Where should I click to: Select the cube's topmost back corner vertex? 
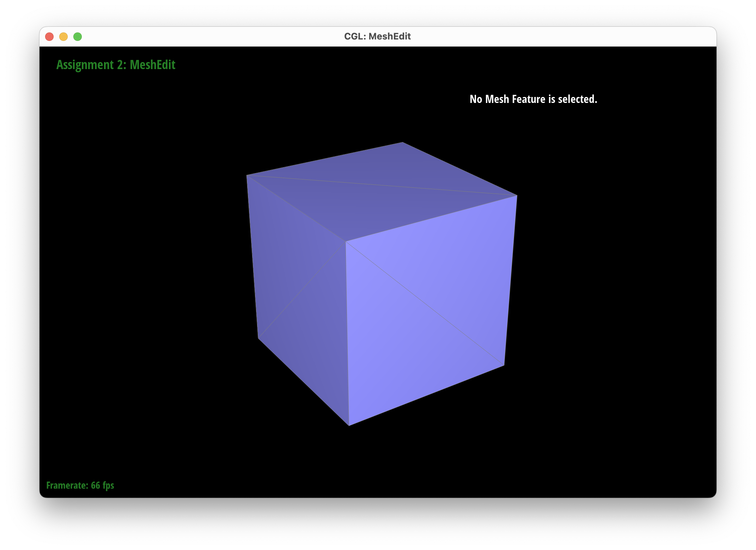click(x=403, y=142)
